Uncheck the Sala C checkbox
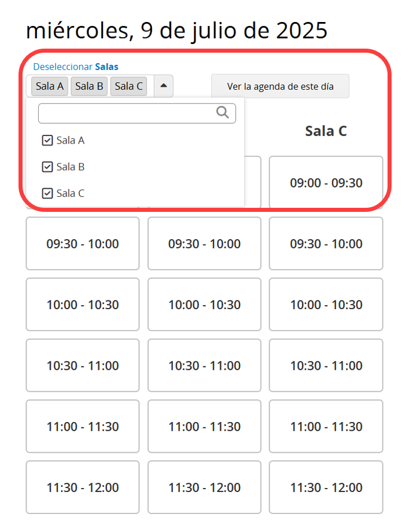Viewport: 413px width, 532px height. click(x=47, y=193)
